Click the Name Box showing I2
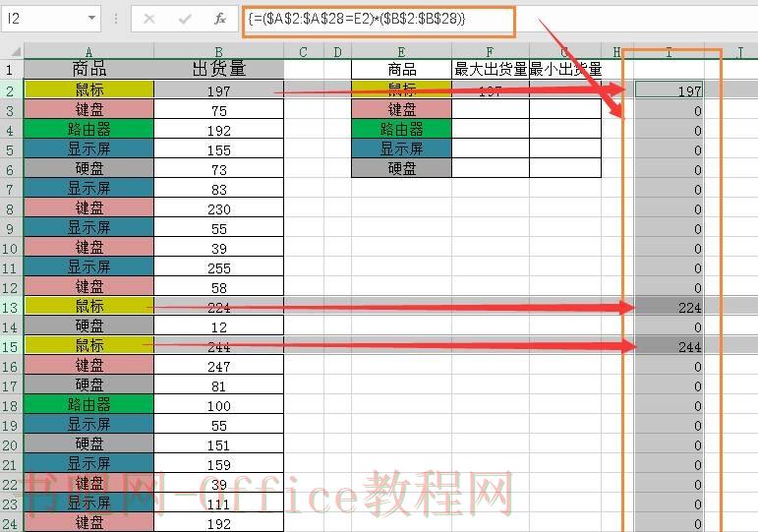The width and height of the screenshot is (758, 532). 51,19
